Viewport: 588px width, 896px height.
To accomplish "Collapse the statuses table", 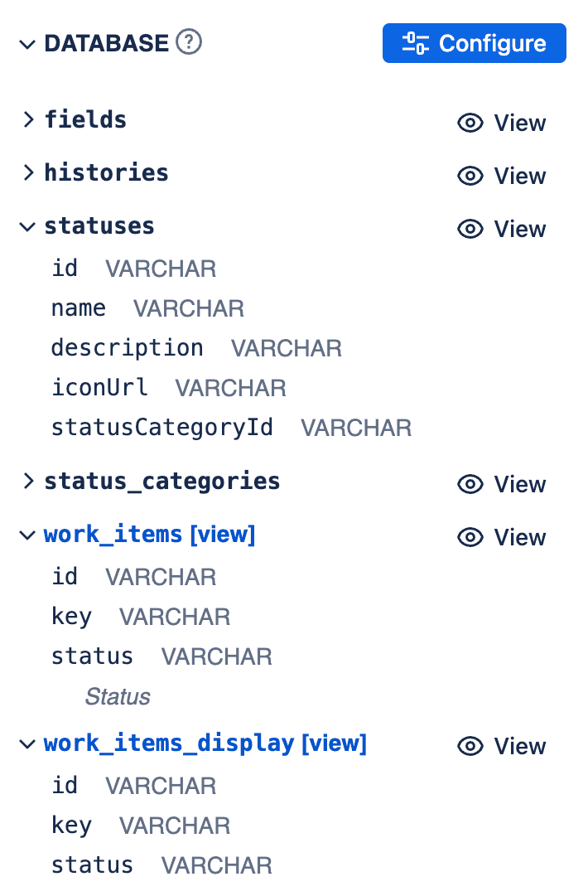I will pos(27,227).
